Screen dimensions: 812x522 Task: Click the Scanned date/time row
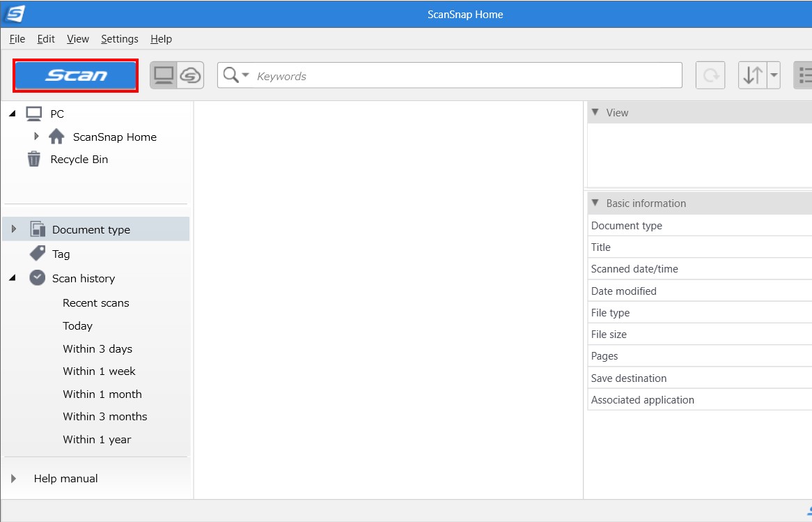tap(700, 269)
